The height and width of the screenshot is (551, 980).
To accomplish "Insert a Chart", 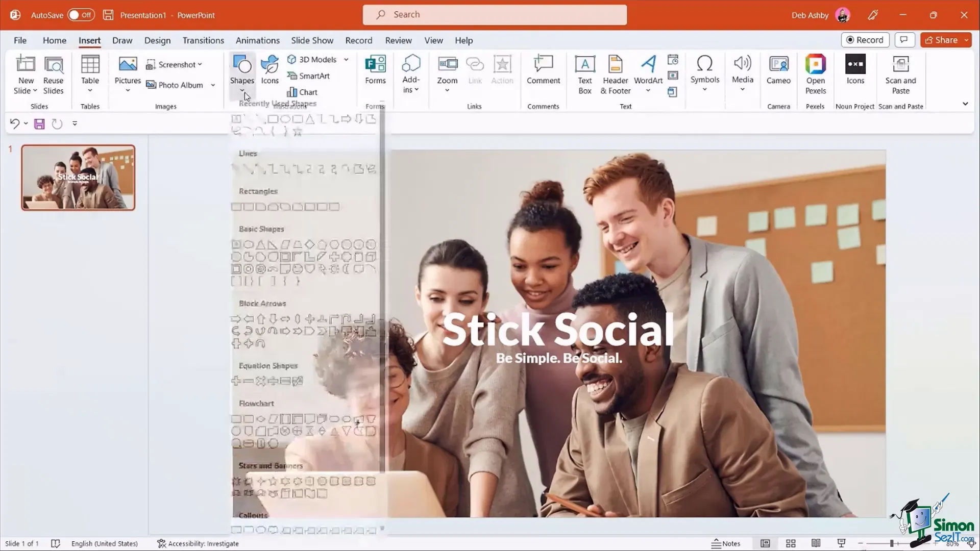I will (302, 92).
